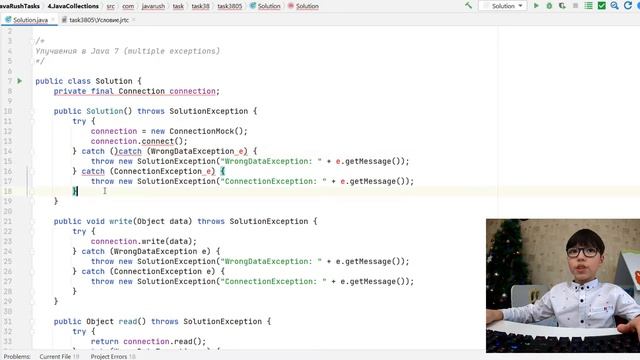Close the Условие.jrtc tab
This screenshot has height=360, width=640.
coord(133,20)
